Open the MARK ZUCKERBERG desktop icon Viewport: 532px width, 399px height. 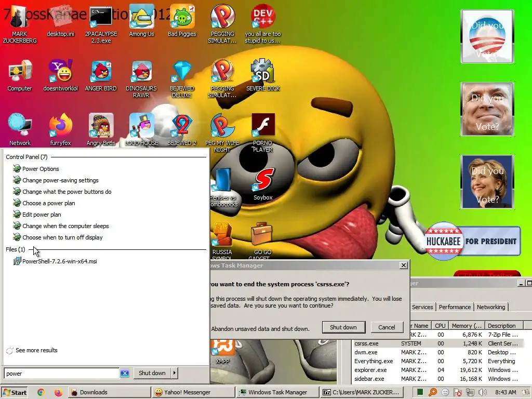19,24
